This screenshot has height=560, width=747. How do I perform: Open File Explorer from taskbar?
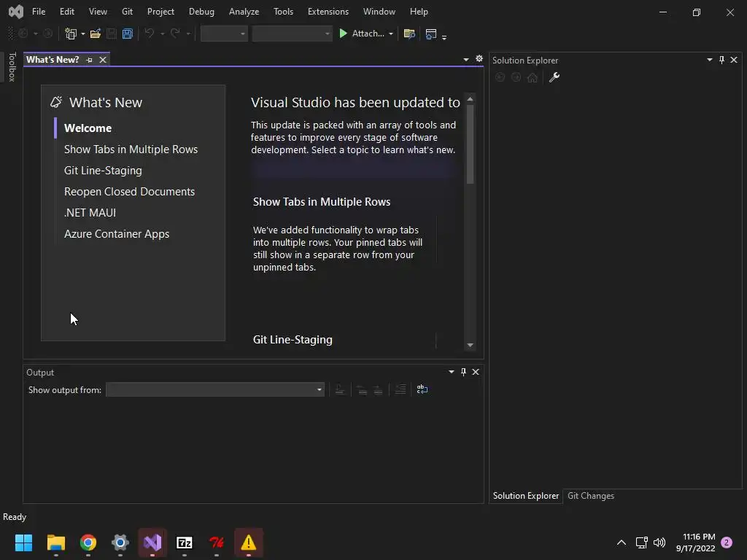coord(55,542)
